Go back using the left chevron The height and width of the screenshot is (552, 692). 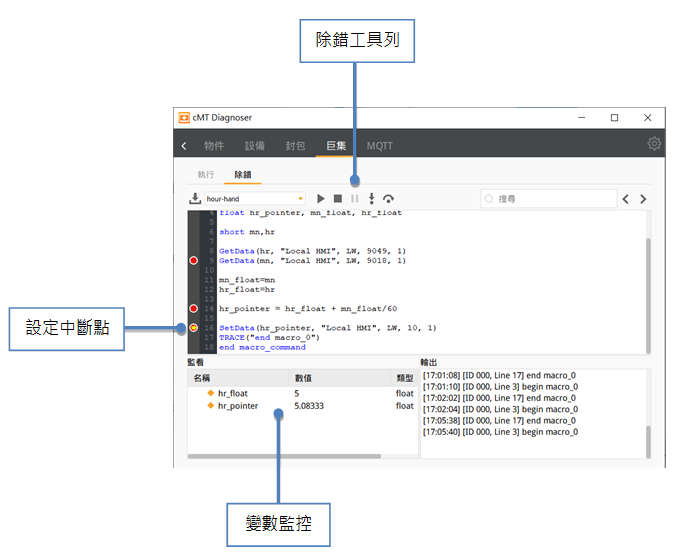coord(184,146)
